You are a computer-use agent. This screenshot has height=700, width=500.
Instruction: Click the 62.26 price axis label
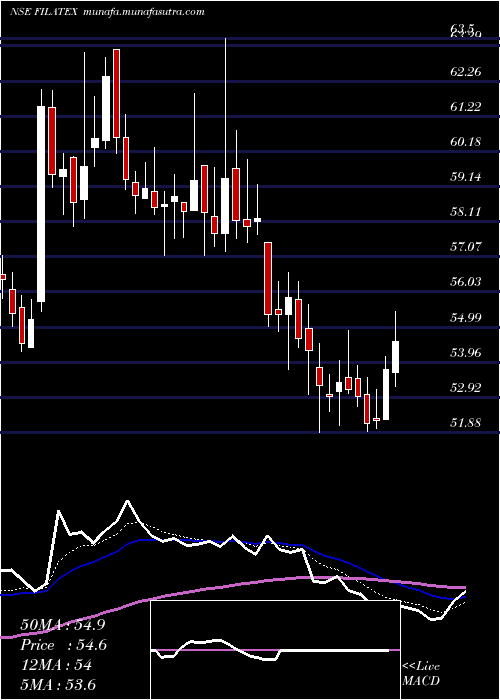click(x=466, y=71)
